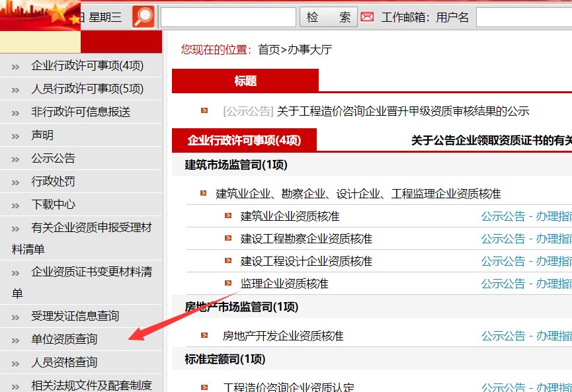Open the mail envelope icon beside 工作邮箱

(367, 16)
